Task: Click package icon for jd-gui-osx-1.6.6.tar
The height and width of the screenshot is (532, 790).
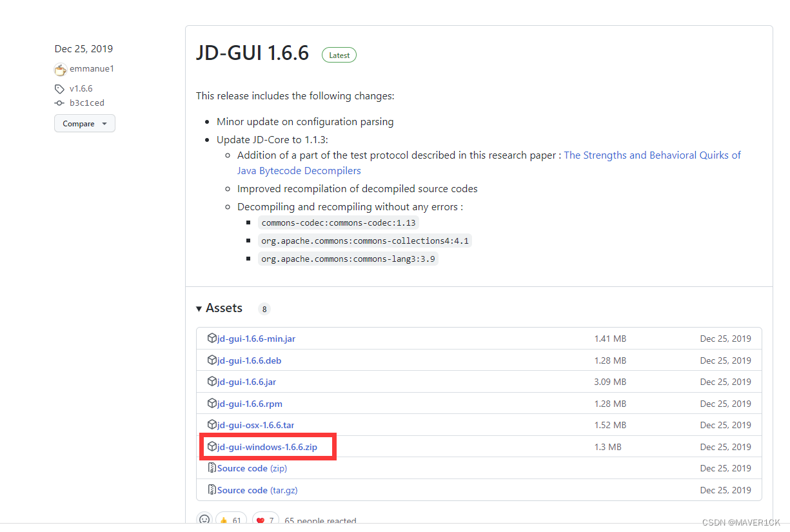Action: pyautogui.click(x=212, y=425)
